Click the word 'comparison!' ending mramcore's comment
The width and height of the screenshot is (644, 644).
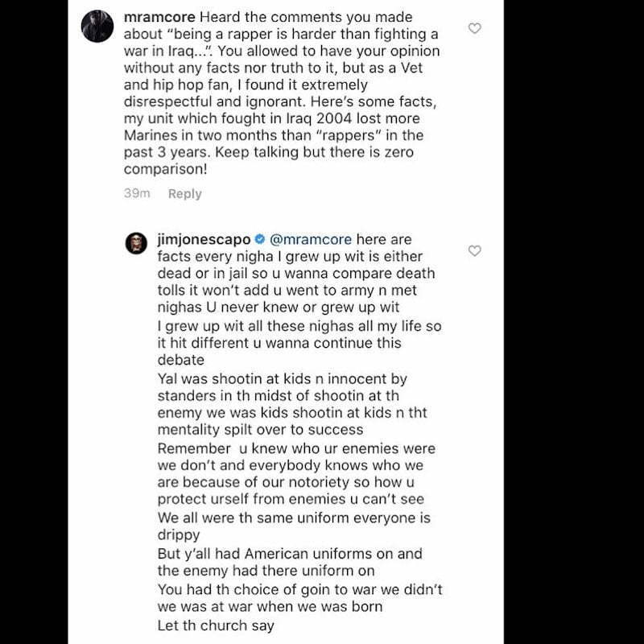coord(166,169)
